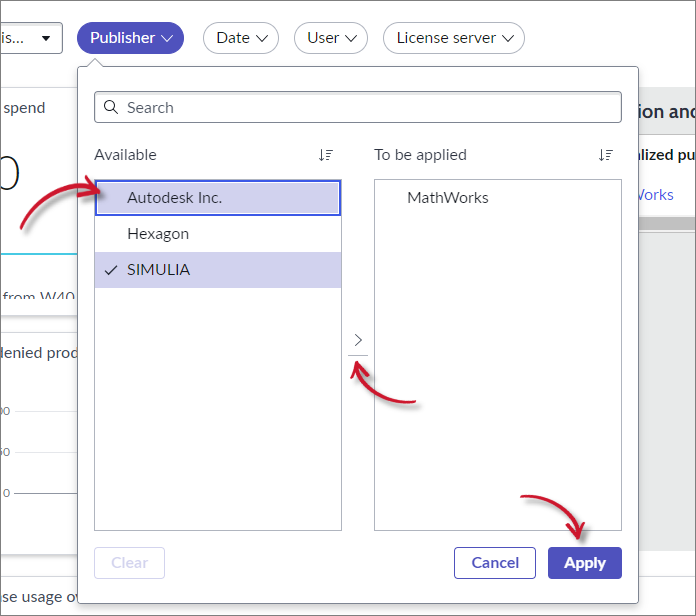Select MathWorks in To be applied list
This screenshot has height=616, width=696.
pos(498,198)
